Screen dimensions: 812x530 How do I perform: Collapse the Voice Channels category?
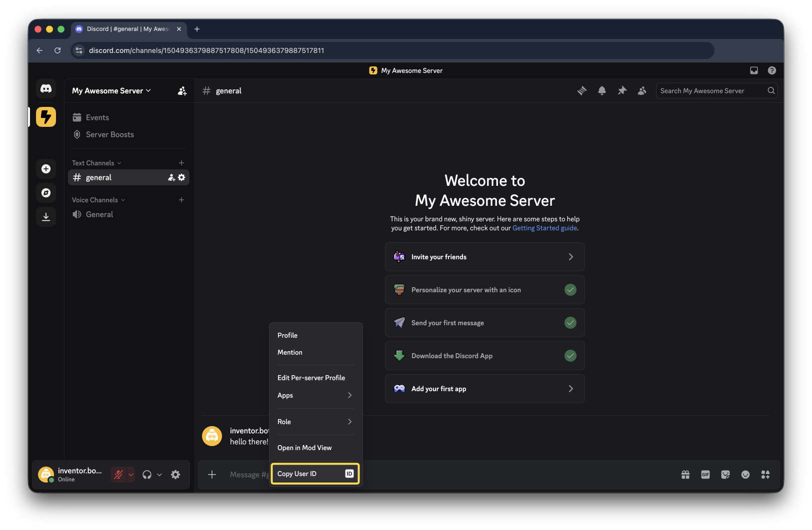coord(98,200)
